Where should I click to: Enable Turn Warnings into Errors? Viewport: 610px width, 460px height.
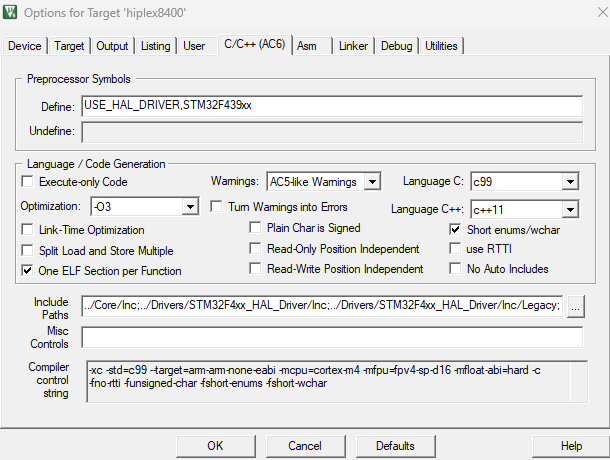point(216,206)
